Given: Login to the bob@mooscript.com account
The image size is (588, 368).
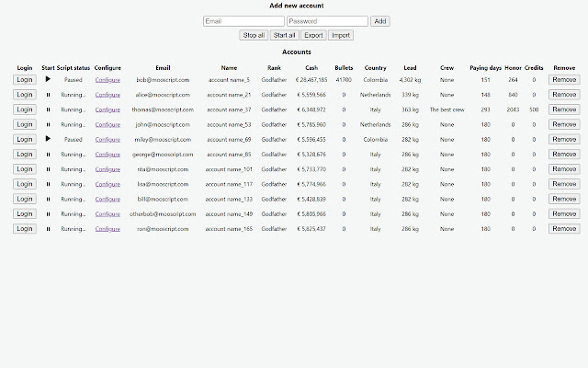Looking at the screenshot, I should (x=25, y=80).
